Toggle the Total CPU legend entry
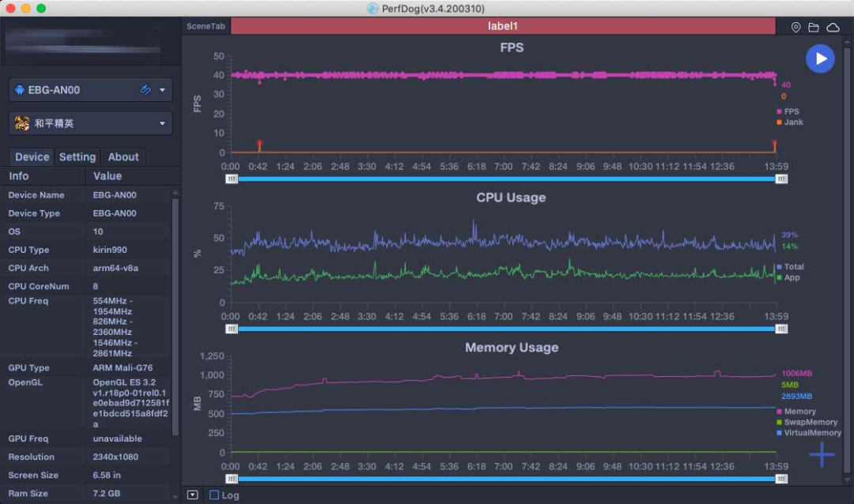This screenshot has height=504, width=854. click(x=790, y=267)
